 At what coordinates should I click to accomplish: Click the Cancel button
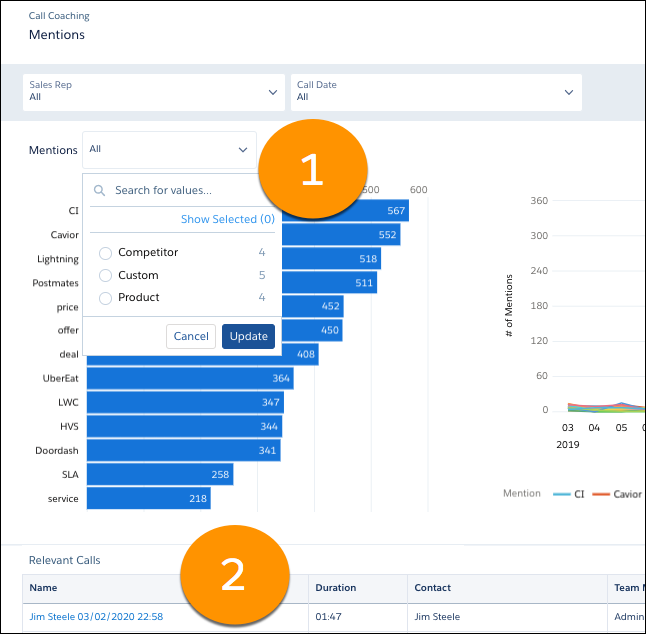click(191, 336)
